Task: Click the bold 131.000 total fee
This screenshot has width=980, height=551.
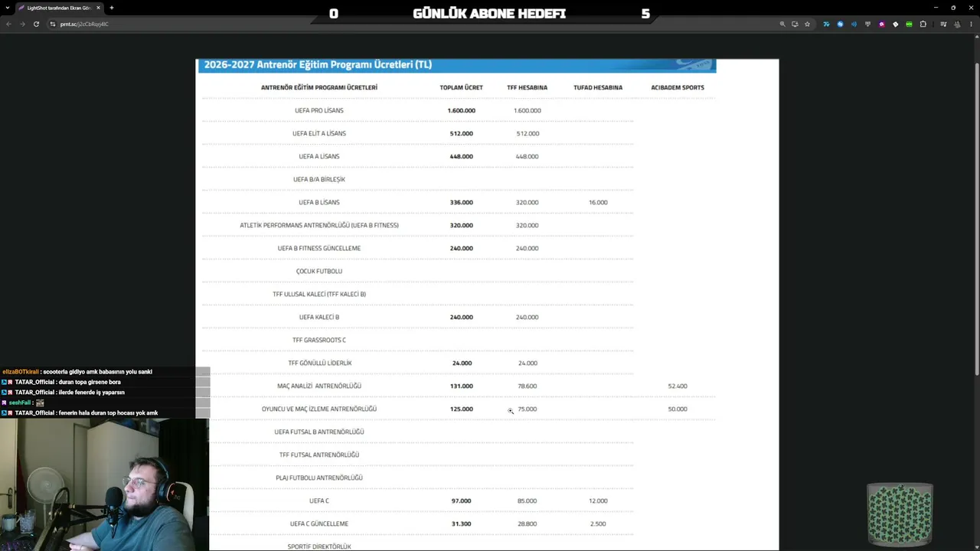Action: [462, 386]
